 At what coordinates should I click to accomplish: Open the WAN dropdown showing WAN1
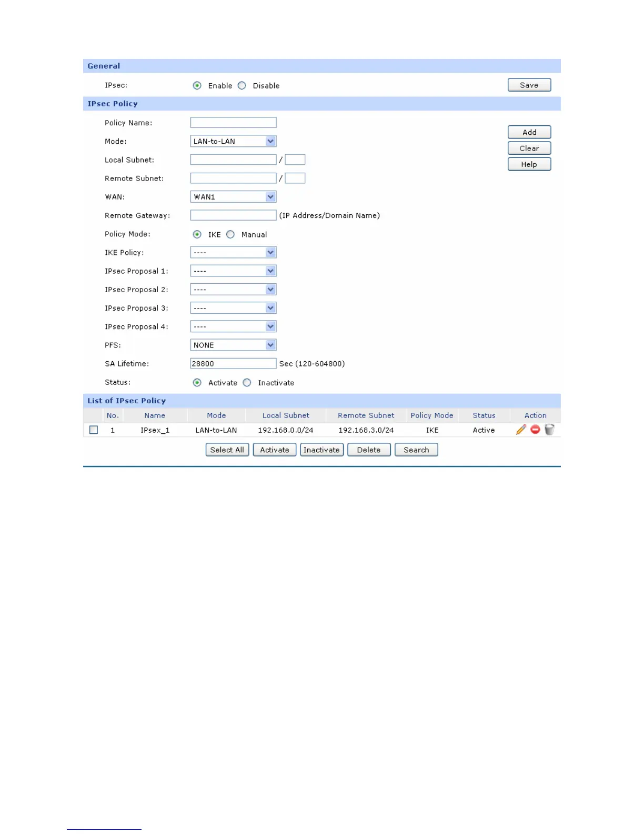tap(233, 197)
